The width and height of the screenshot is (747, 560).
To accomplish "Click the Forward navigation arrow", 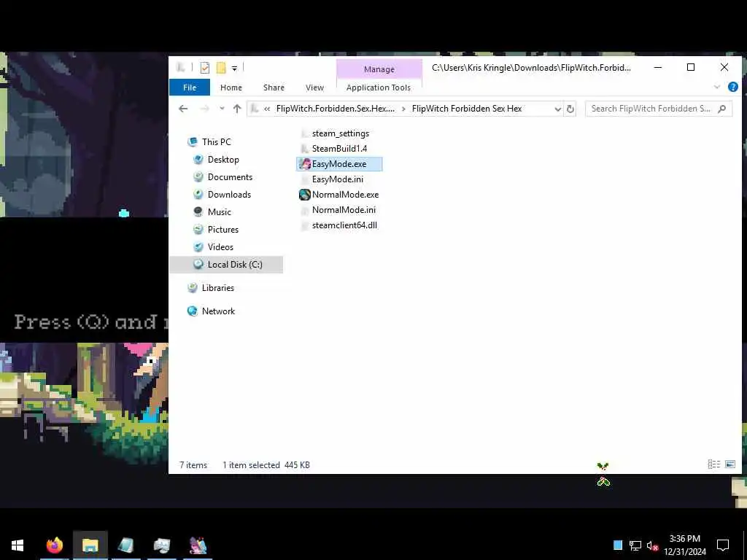I will coord(204,109).
